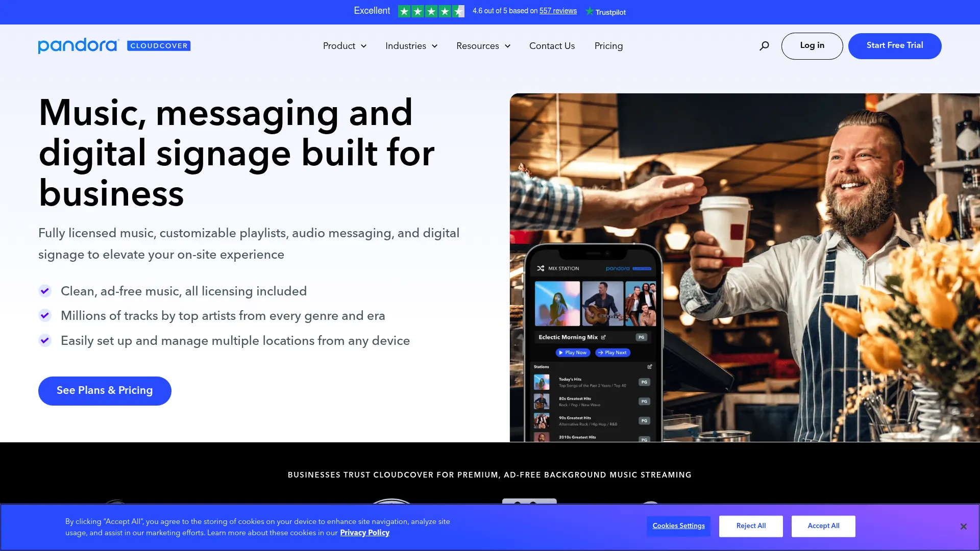Open the 557 reviews link
This screenshot has height=551, width=980.
point(558,11)
